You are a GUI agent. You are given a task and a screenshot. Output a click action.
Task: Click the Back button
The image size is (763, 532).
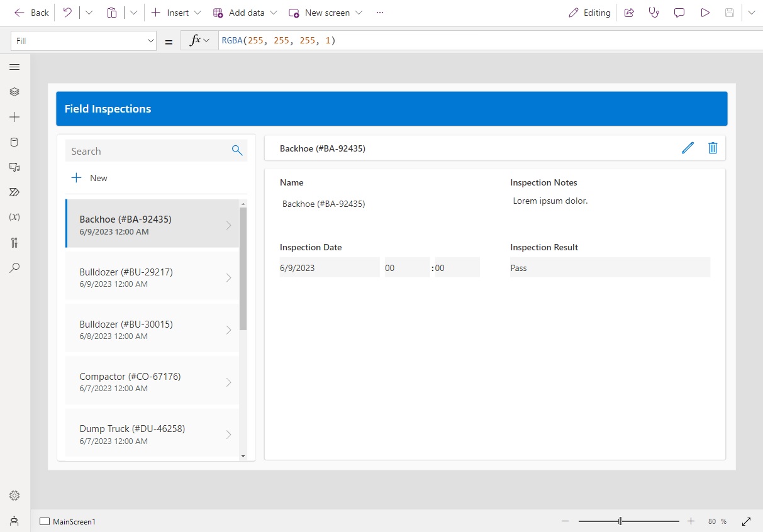[x=31, y=13]
